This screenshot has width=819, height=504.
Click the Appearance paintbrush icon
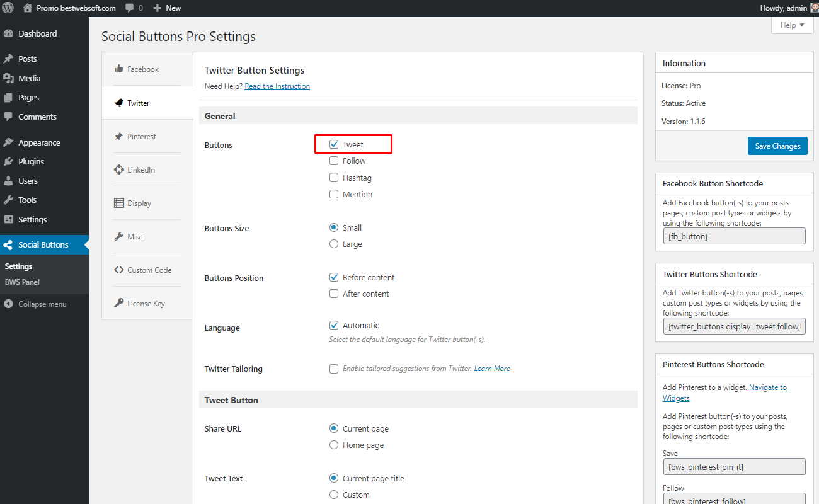[x=8, y=142]
